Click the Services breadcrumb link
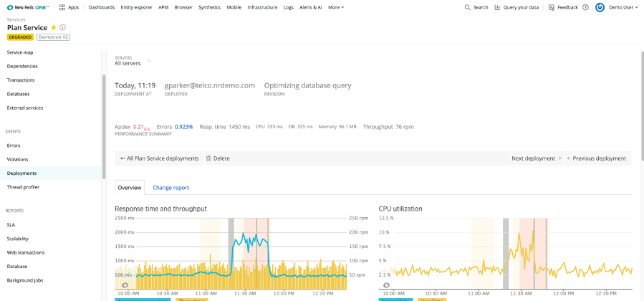 [x=16, y=20]
